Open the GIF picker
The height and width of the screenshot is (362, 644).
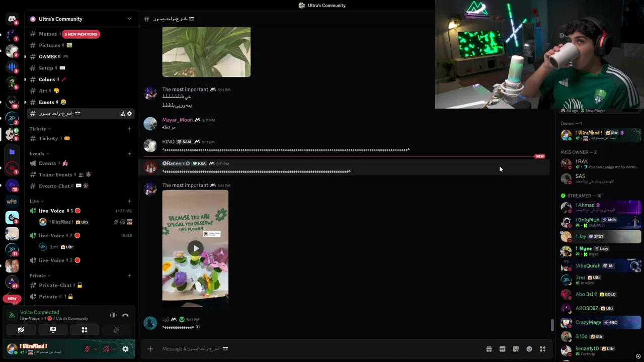502,349
